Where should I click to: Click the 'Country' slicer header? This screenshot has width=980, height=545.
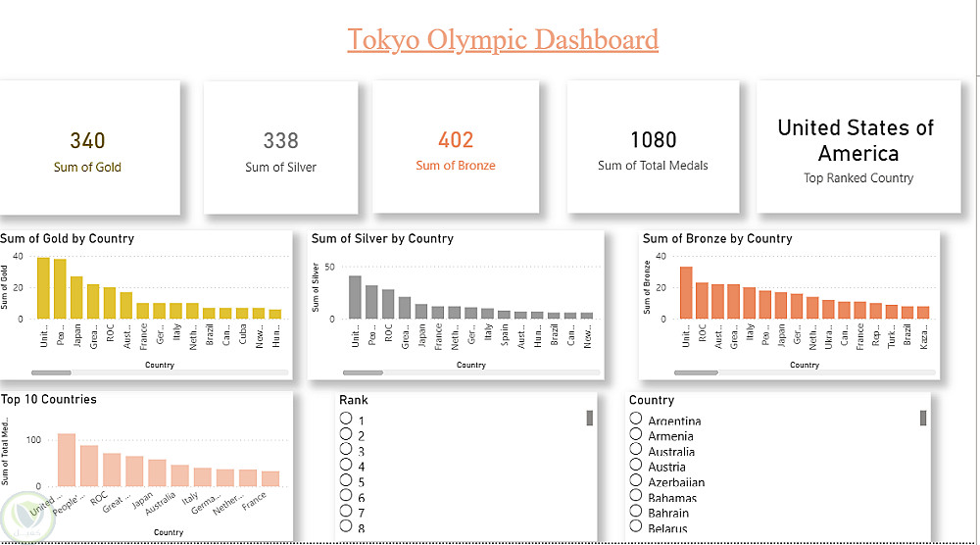tap(652, 400)
